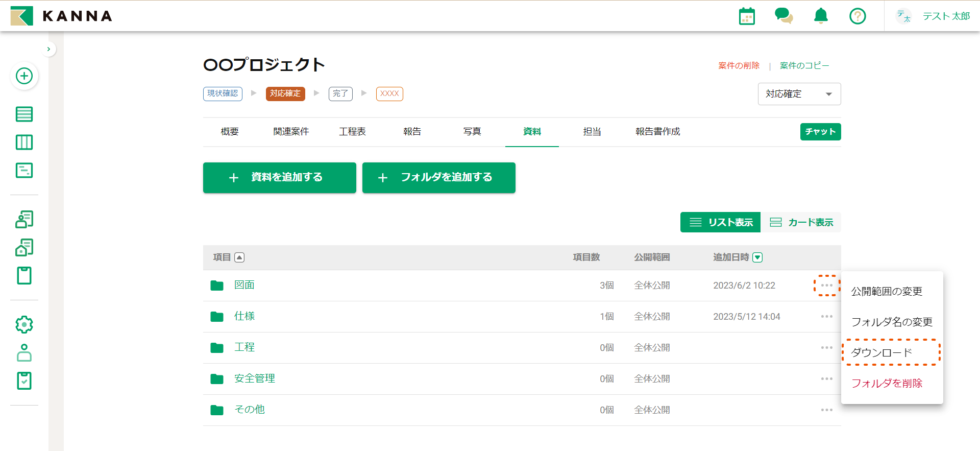Screen dimensions: 980x451
Task: Open the notifications bell
Action: (x=821, y=16)
